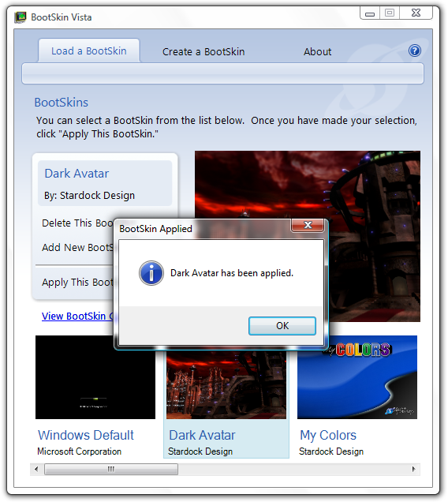Click Stardock Design under My Colors
Image resolution: width=448 pixels, height=502 pixels.
tap(331, 451)
